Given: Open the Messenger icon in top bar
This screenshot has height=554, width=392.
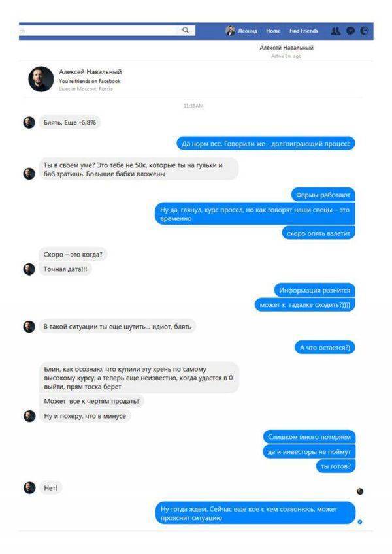Looking at the screenshot, I should (x=350, y=31).
